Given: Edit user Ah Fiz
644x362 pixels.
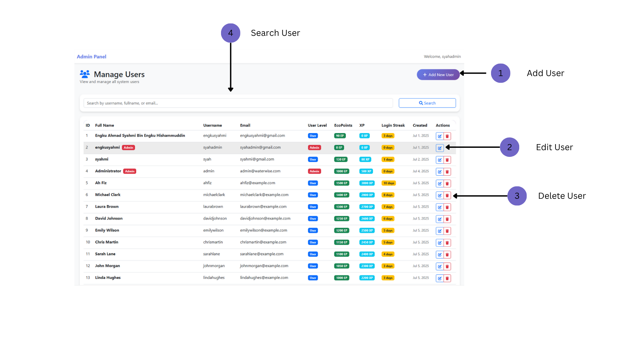Looking at the screenshot, I should (x=439, y=183).
